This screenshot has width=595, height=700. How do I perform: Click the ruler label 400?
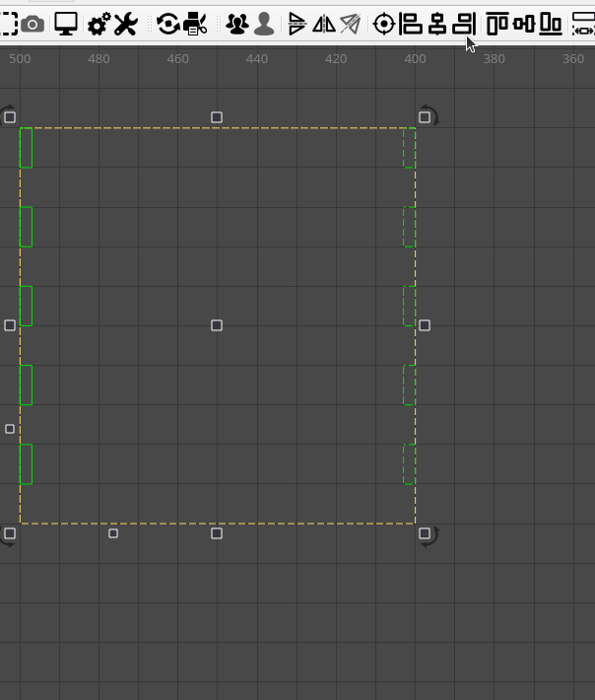(x=416, y=59)
